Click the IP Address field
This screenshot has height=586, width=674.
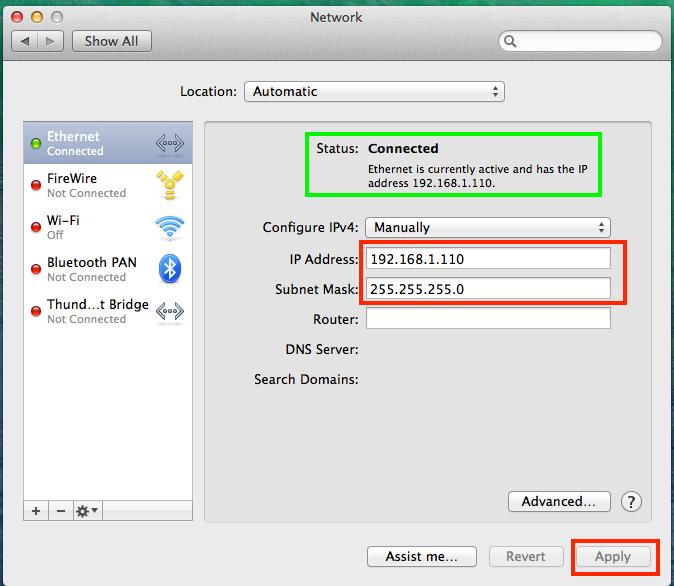click(x=488, y=259)
